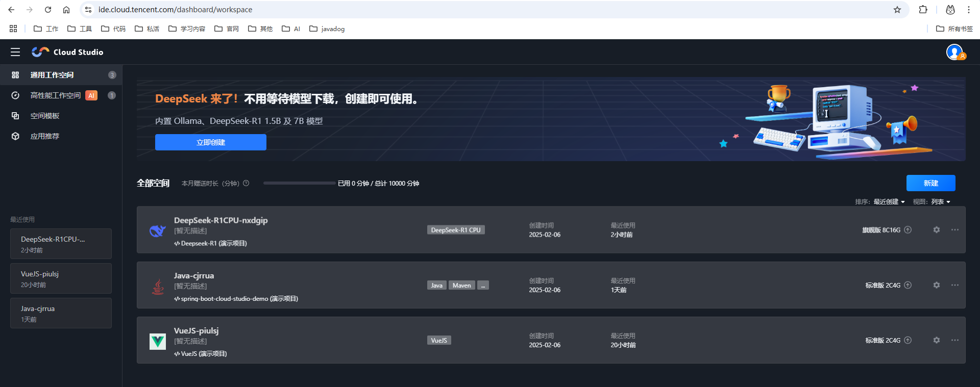Upgrade spec icon next to 8C16G
Screen dimensions: 980x387
click(908, 230)
